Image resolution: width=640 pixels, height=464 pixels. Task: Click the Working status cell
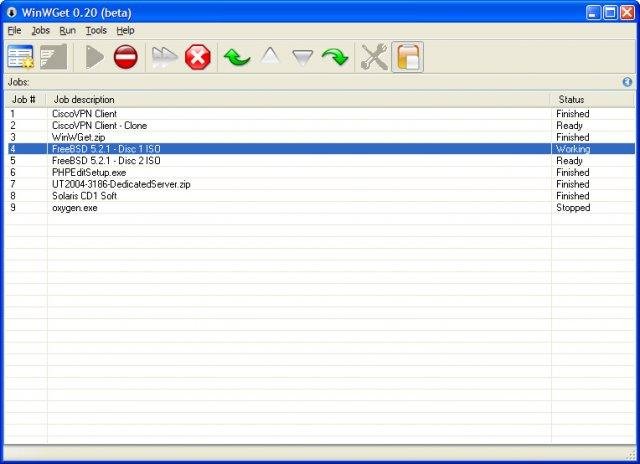tap(573, 149)
